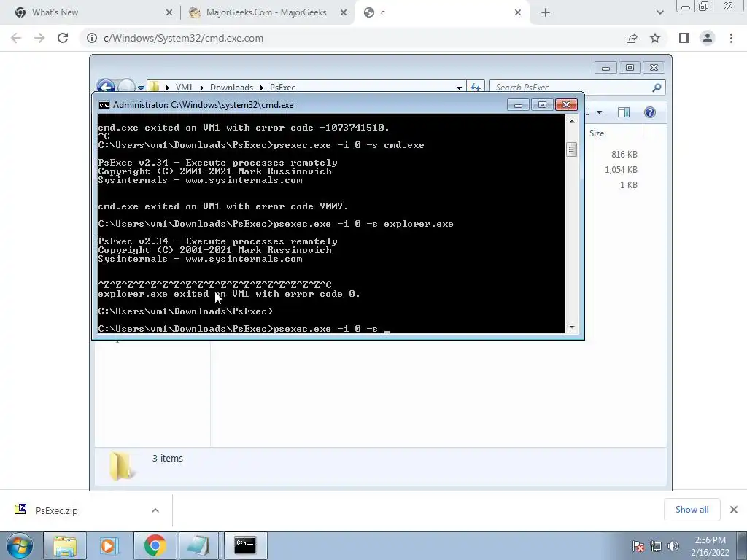
Task: Open network status tray icon
Action: (x=656, y=546)
